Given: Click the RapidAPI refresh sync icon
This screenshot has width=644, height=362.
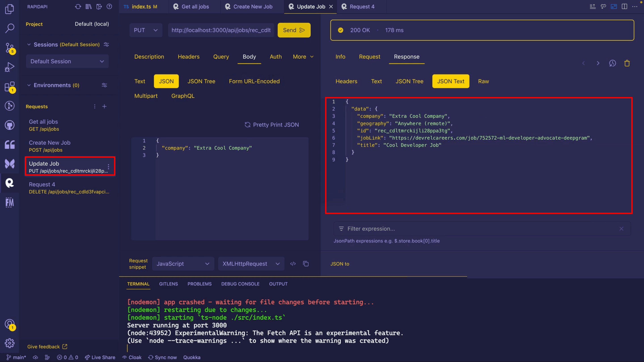Looking at the screenshot, I should 78,6.
